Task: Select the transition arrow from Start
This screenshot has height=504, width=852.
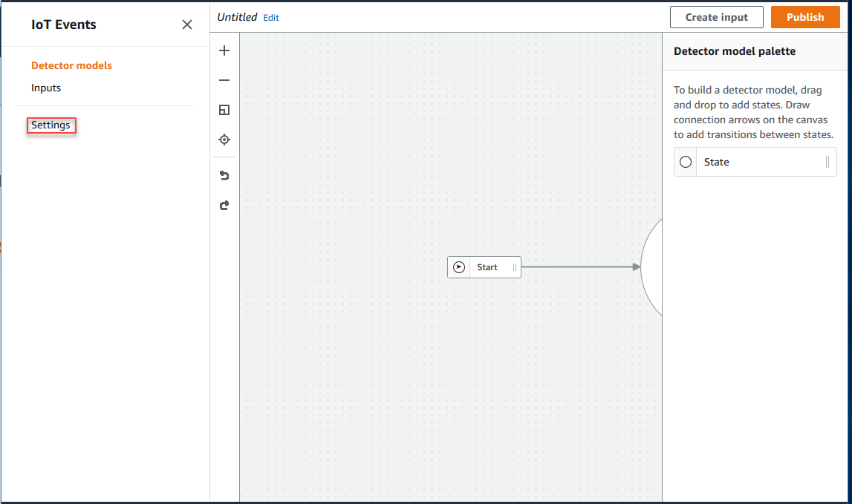Action: click(x=579, y=266)
